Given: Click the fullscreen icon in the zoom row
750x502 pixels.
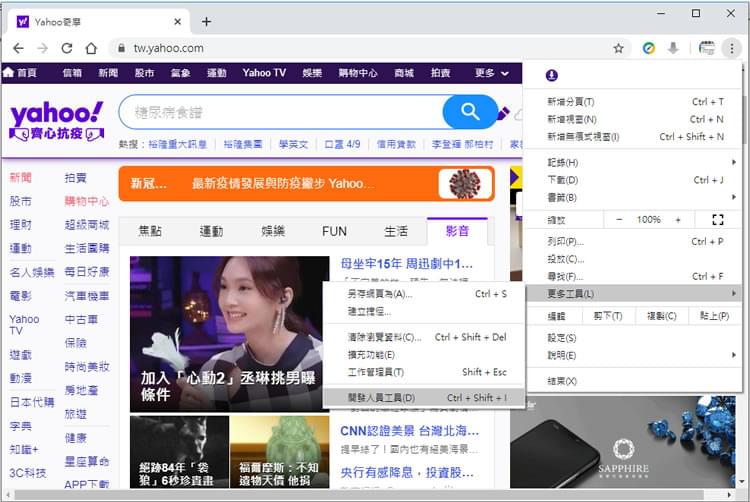Looking at the screenshot, I should tap(717, 219).
